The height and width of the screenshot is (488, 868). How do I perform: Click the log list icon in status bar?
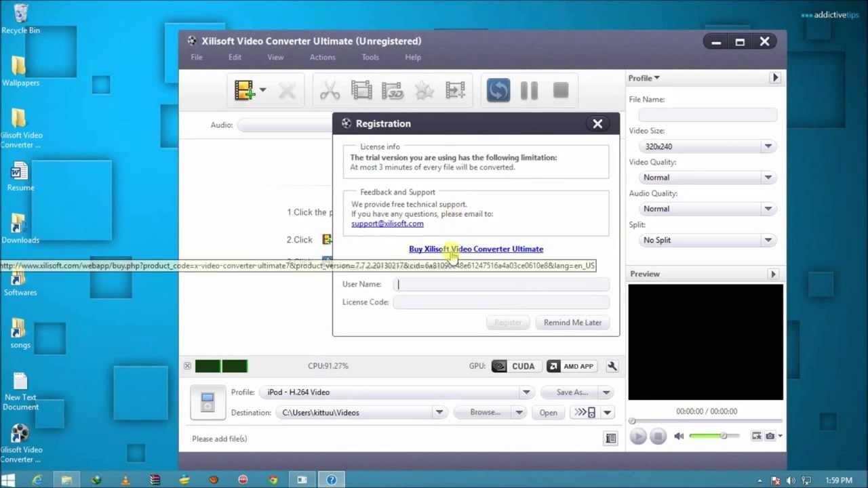(x=611, y=439)
